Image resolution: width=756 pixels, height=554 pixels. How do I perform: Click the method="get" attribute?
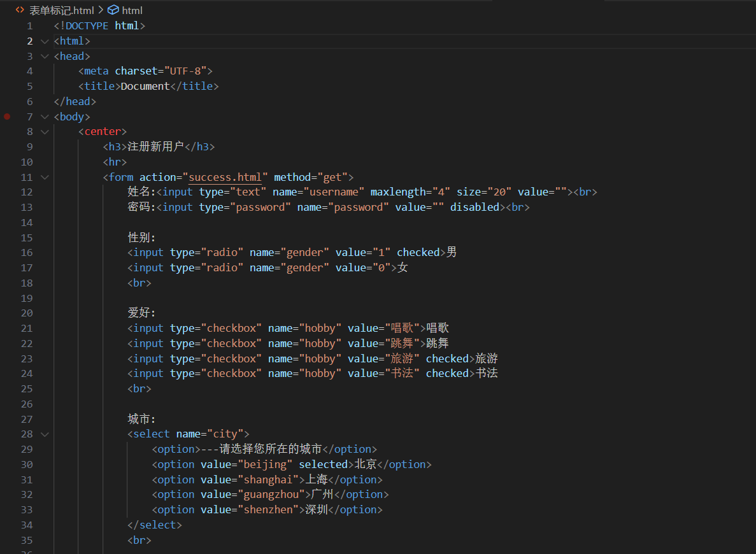[311, 178]
